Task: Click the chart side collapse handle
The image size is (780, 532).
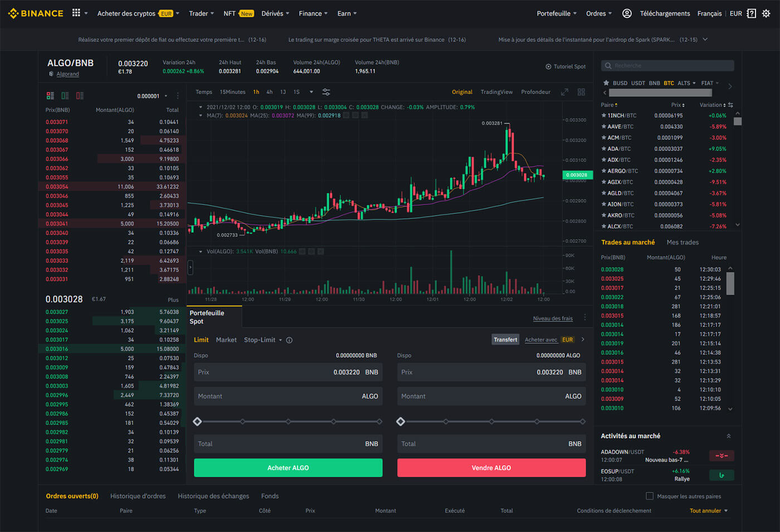Action: (190, 267)
